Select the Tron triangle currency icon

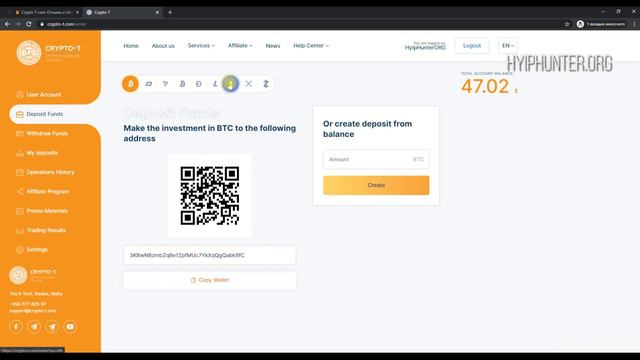[165, 84]
